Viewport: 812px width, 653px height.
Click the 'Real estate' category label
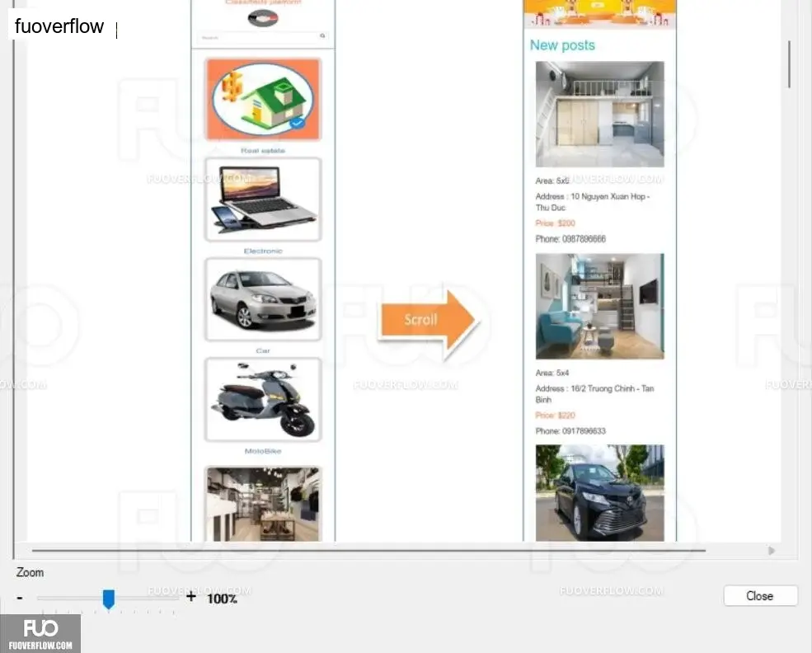click(x=263, y=151)
